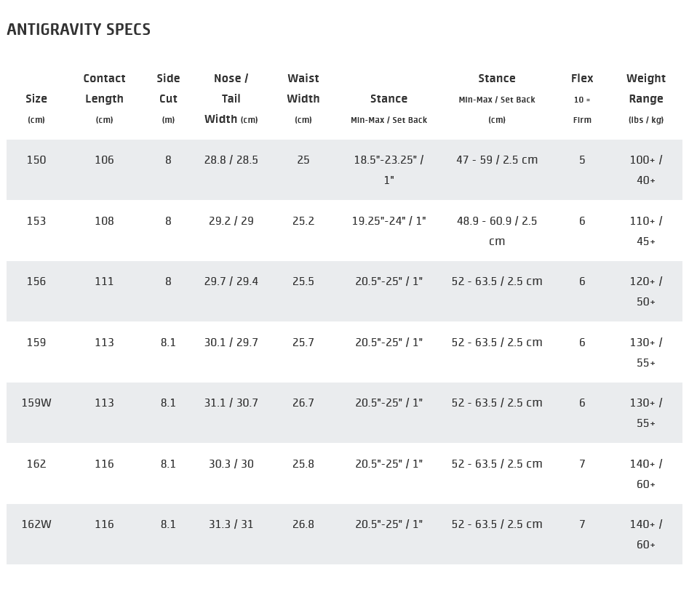The height and width of the screenshot is (616, 689).
Task: Click the 48.9 - 60.9 / 2.5 cm stance cell
Action: click(x=497, y=231)
